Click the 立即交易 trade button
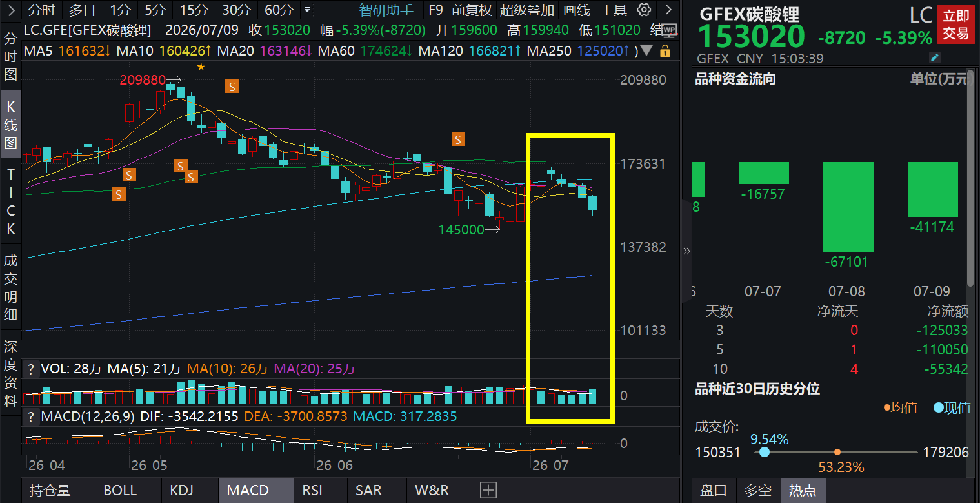This screenshot has width=980, height=503. 955,25
